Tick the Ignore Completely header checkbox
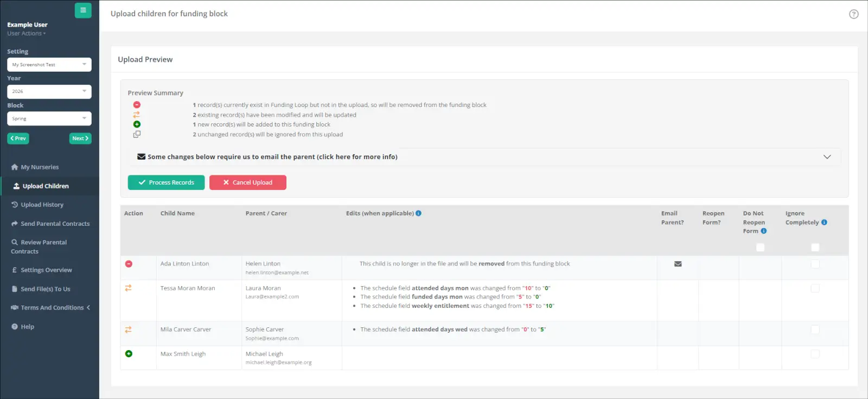 pyautogui.click(x=815, y=248)
